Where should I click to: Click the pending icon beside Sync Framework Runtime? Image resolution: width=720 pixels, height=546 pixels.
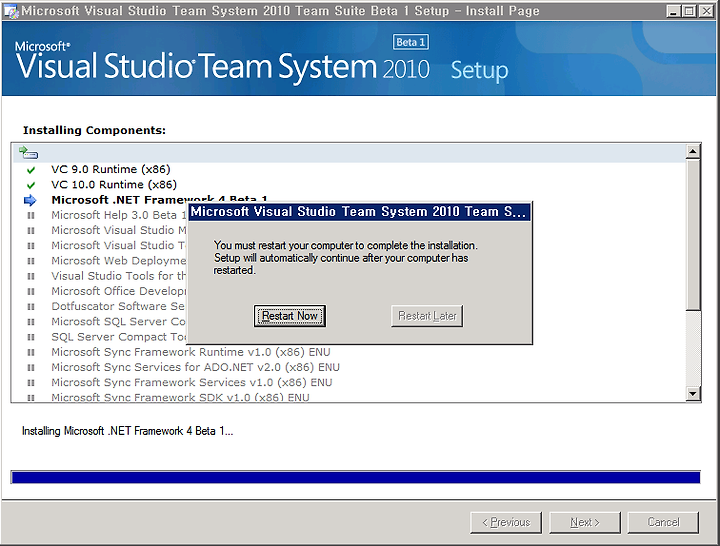click(x=31, y=352)
